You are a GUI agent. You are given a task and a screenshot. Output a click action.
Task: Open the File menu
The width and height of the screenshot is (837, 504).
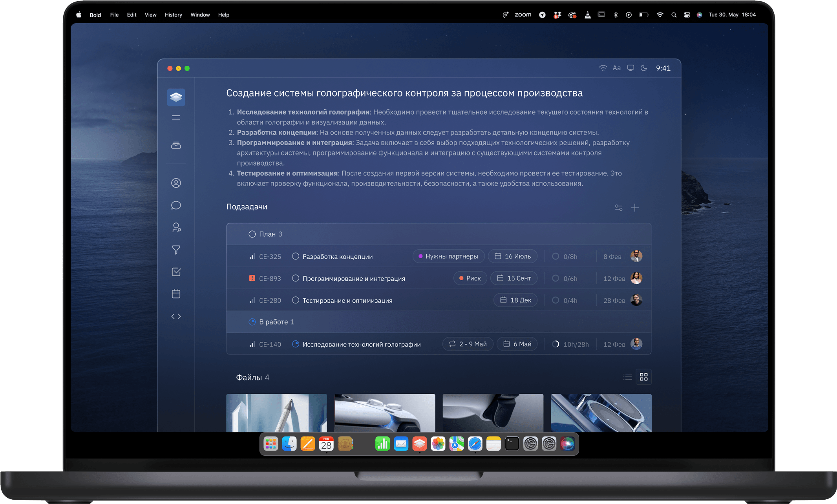click(x=114, y=15)
